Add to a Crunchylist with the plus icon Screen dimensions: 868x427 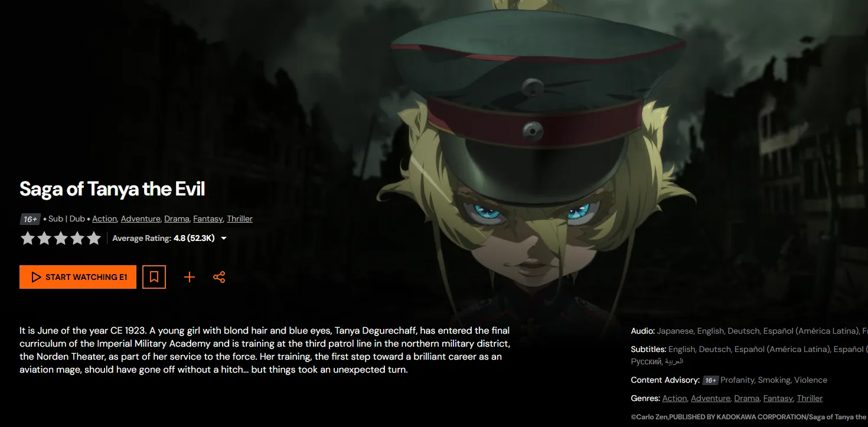coord(190,277)
